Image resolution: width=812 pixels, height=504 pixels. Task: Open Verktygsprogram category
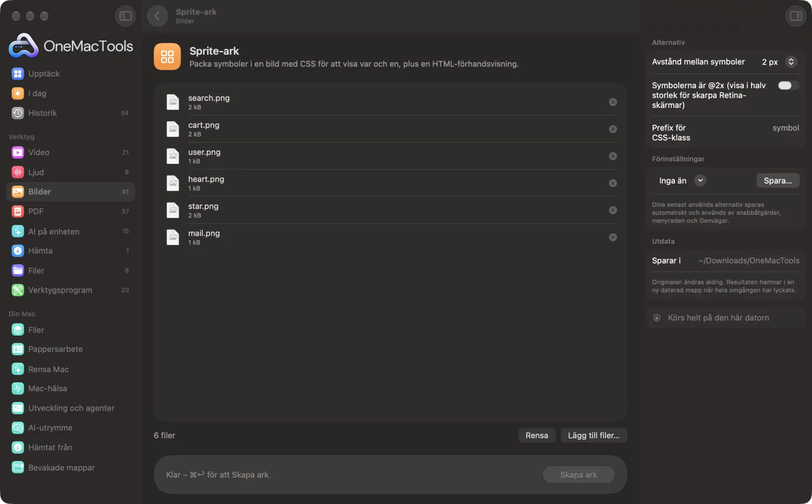[x=71, y=290]
